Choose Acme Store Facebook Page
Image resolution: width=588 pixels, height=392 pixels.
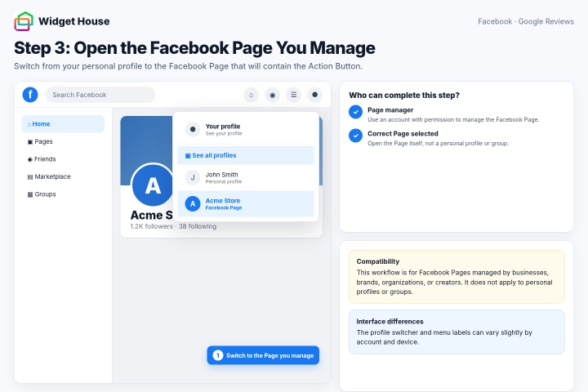point(246,203)
